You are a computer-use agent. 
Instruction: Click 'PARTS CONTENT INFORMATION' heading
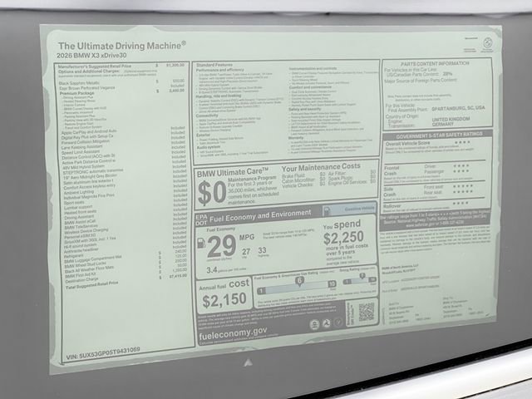click(x=435, y=64)
